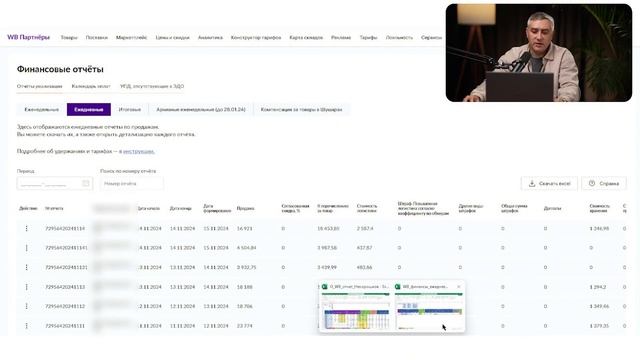Screen dimensions: 640x360
Task: Open the Карта складов menu
Action: [306, 38]
